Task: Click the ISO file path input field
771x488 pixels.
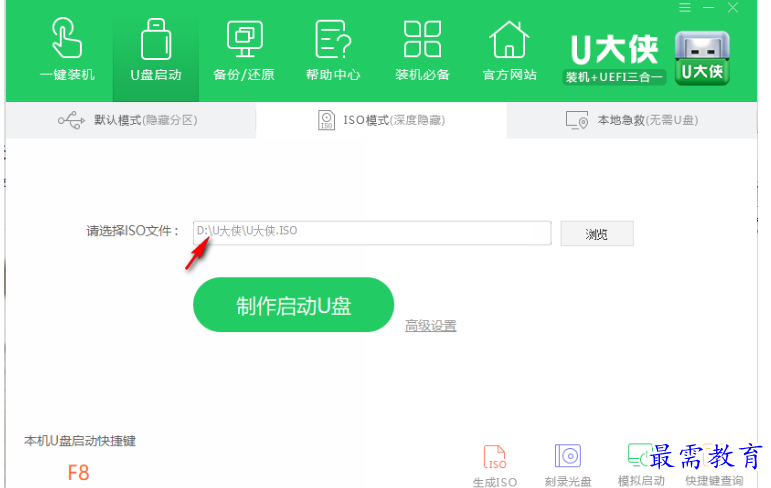Action: pyautogui.click(x=372, y=233)
